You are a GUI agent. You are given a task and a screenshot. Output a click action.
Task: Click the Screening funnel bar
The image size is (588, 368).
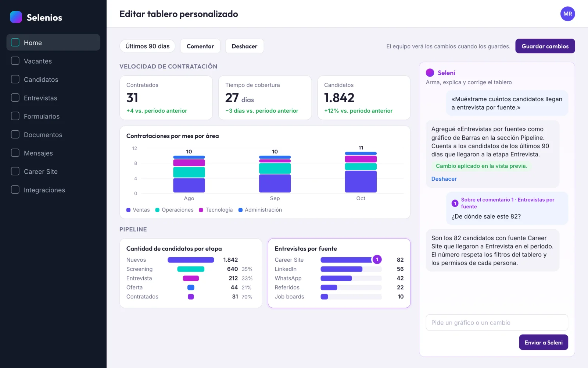coord(191,269)
